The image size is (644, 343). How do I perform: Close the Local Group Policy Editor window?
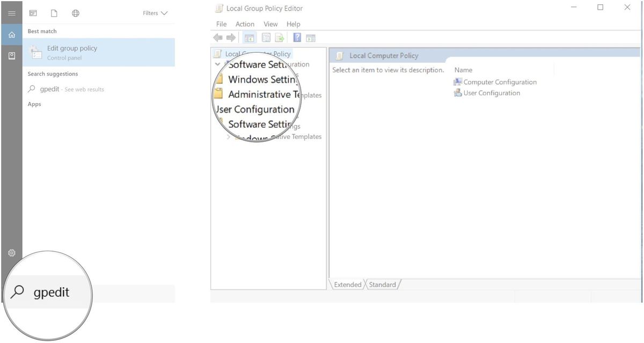[x=627, y=8]
